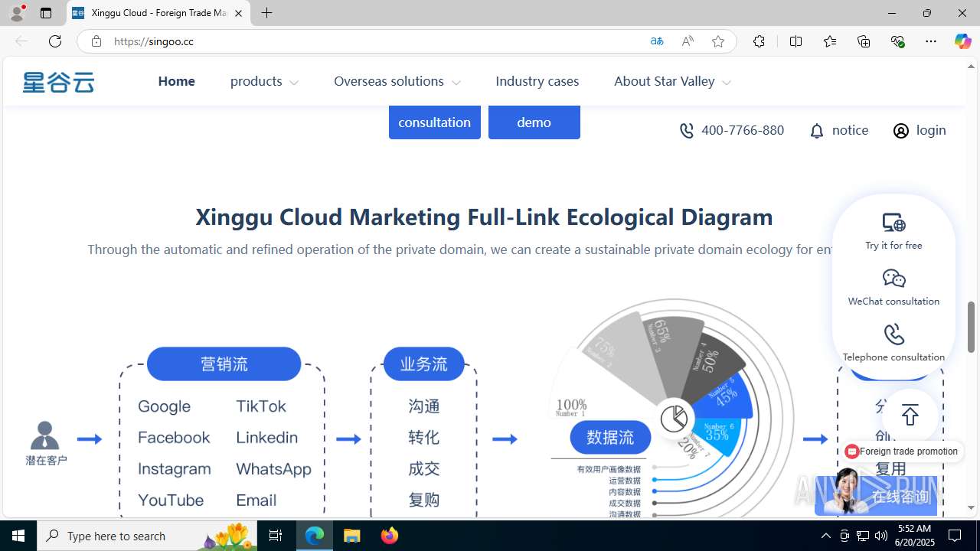Viewport: 980px width, 551px height.
Task: Refresh the page
Action: pos(55,41)
